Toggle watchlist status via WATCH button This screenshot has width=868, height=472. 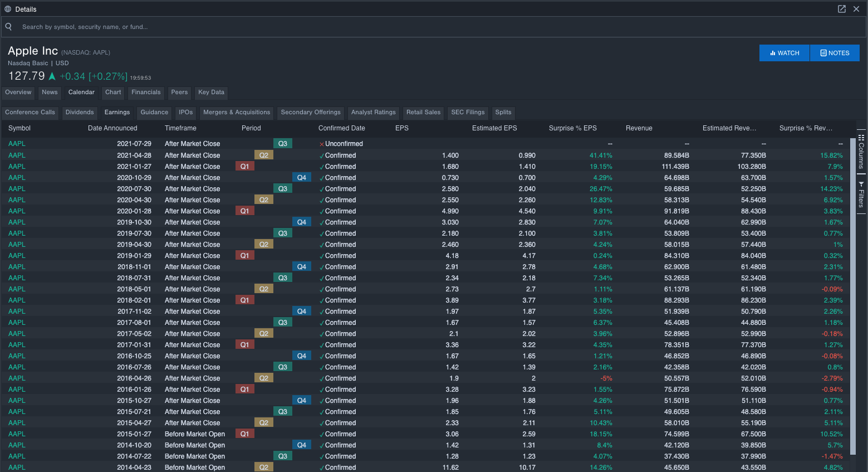click(784, 53)
